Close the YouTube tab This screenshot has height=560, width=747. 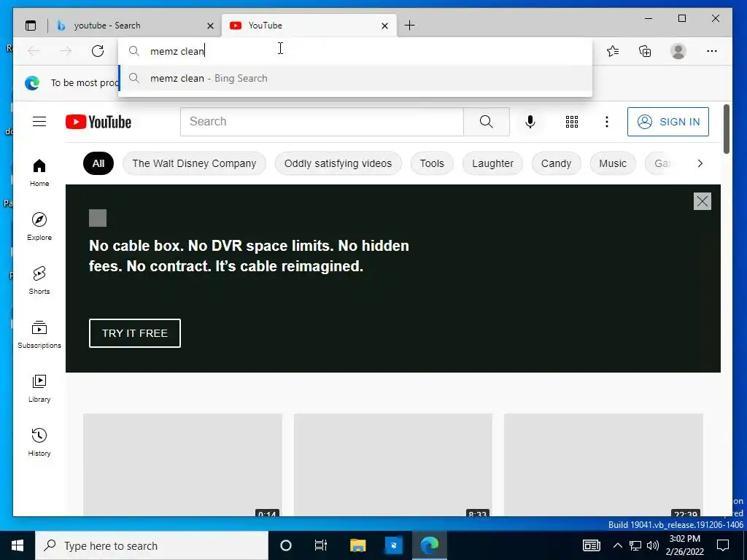(385, 26)
